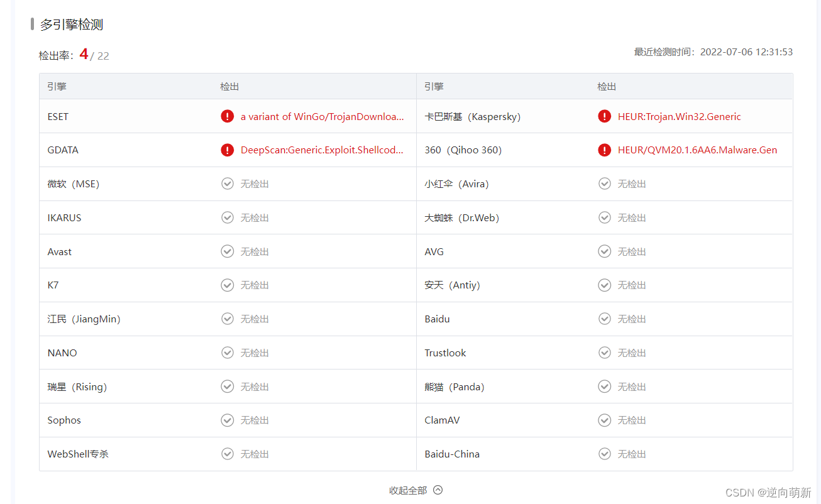Click the '/ 22' total engines text
821x504 pixels.
(100, 56)
